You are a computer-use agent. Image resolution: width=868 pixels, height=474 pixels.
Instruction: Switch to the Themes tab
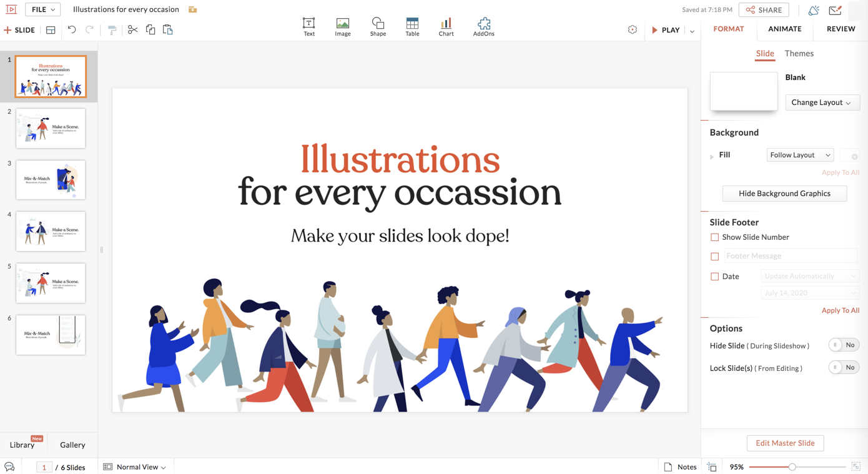point(799,54)
